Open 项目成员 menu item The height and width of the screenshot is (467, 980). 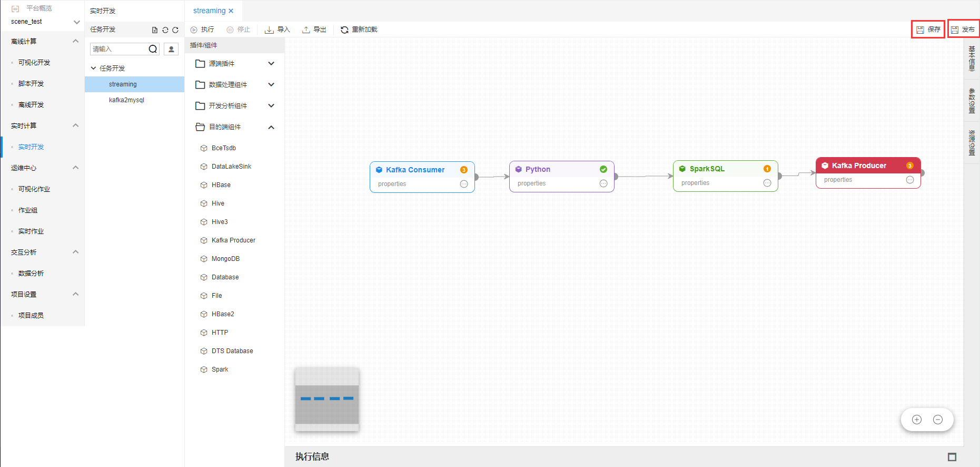click(31, 315)
